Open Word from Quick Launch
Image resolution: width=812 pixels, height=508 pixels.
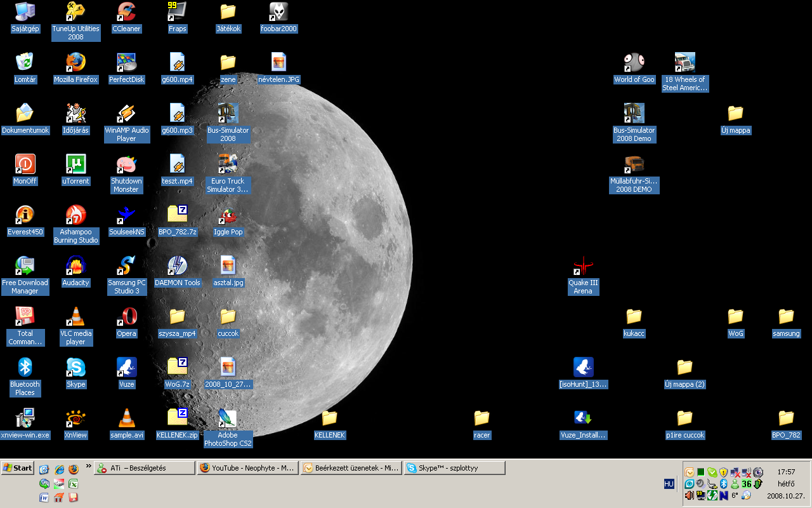click(x=44, y=497)
